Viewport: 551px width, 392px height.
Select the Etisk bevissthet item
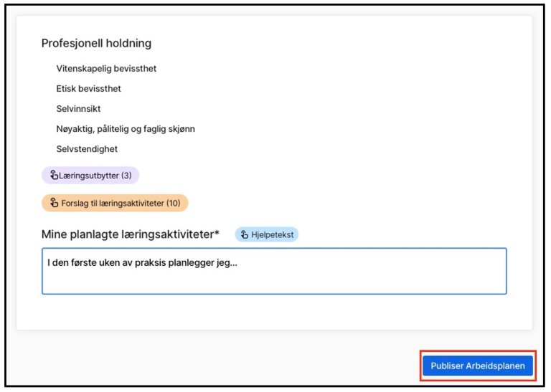click(88, 89)
